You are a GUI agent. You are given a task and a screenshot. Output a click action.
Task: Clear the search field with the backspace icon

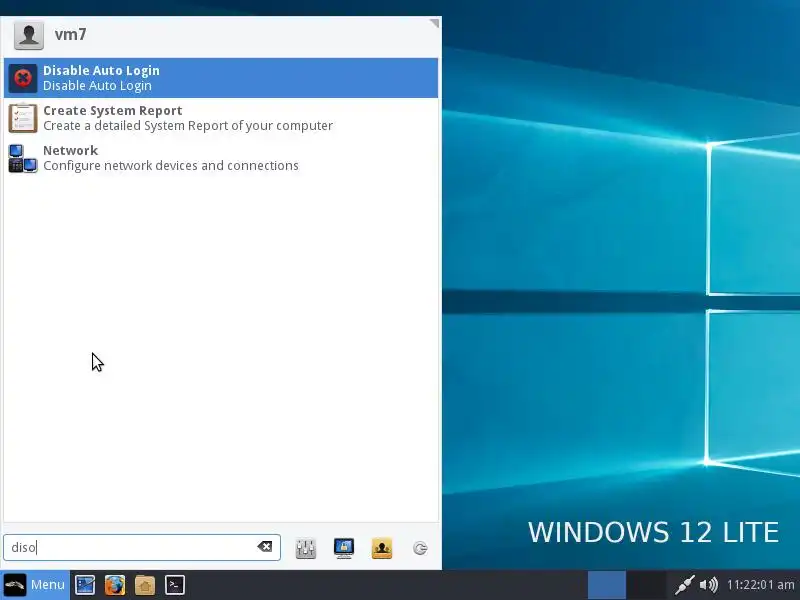click(265, 547)
